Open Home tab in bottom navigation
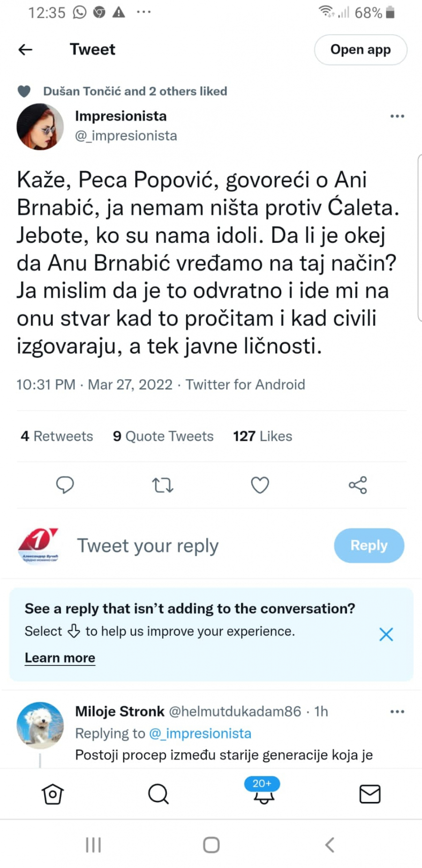Screen dimensions: 422x868 (x=53, y=794)
